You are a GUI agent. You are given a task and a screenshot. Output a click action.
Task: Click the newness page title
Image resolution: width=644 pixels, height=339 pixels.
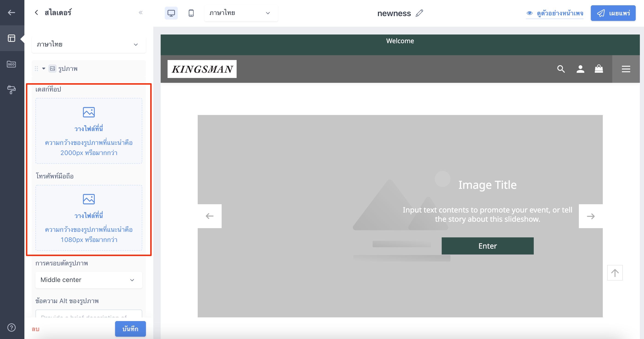point(394,13)
